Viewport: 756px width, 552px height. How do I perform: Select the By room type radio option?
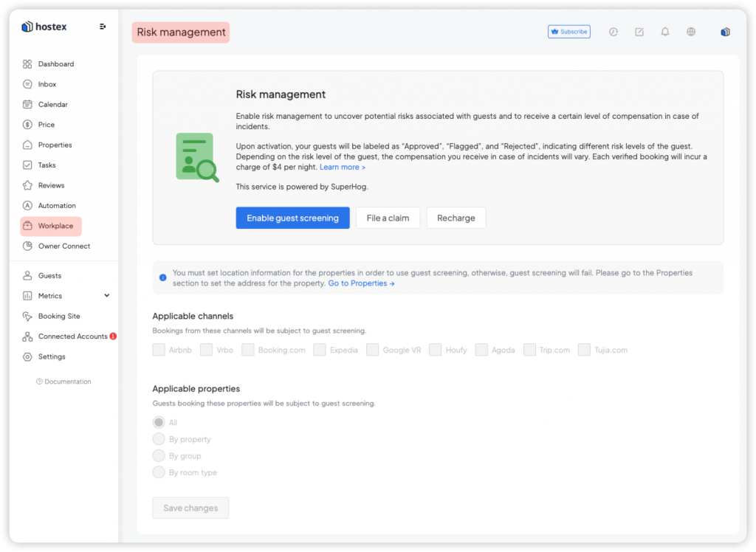[x=159, y=472]
